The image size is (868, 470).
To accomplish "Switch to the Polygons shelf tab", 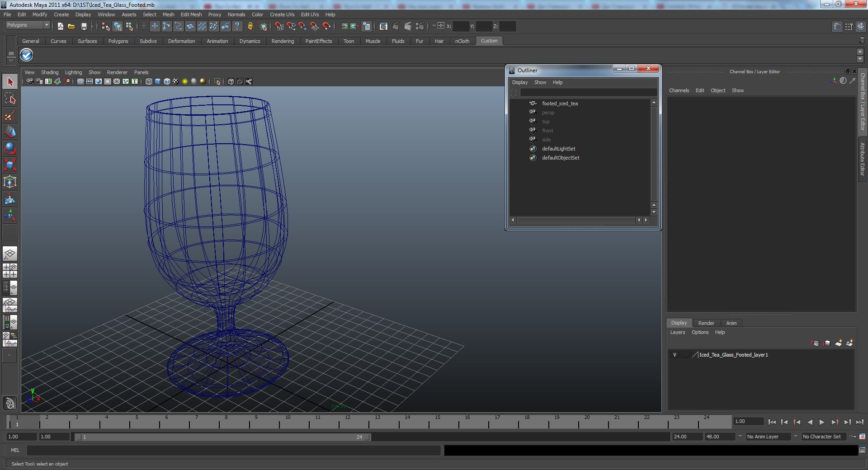I will pos(118,41).
